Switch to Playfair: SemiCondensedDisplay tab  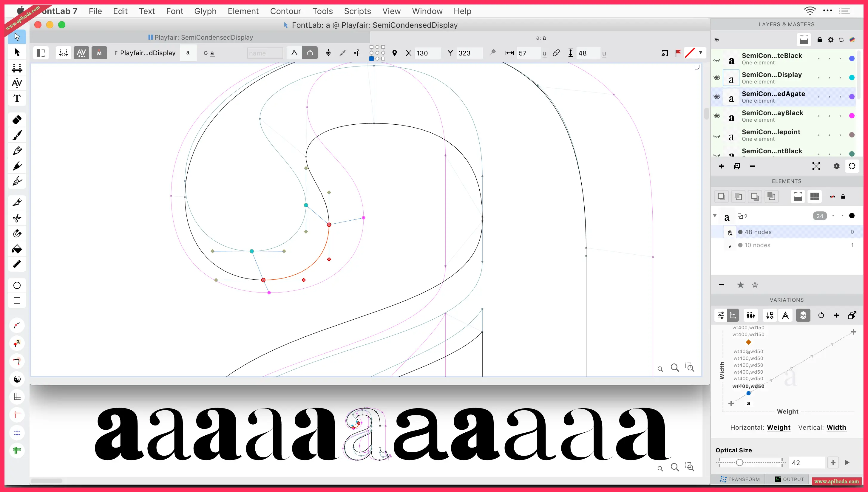click(200, 37)
